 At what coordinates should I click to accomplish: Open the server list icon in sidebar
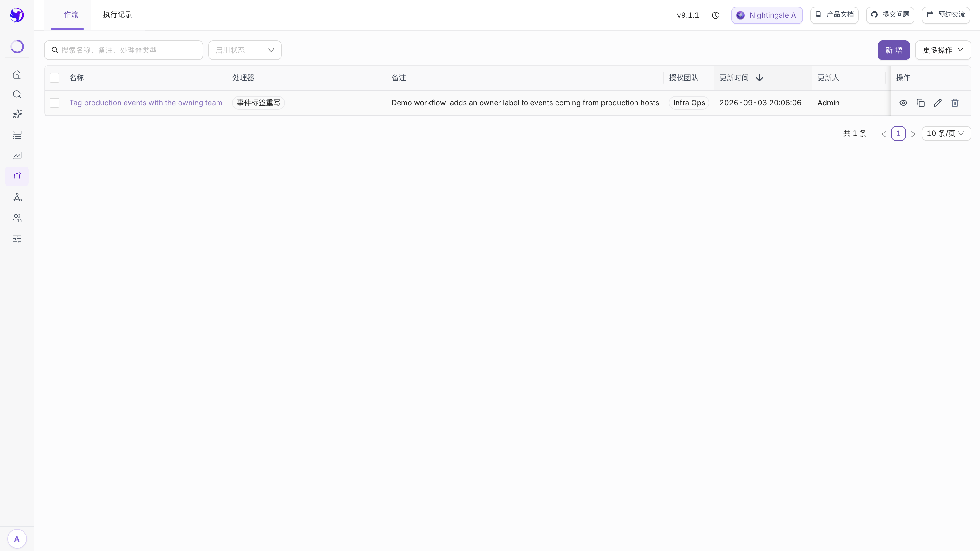click(17, 135)
